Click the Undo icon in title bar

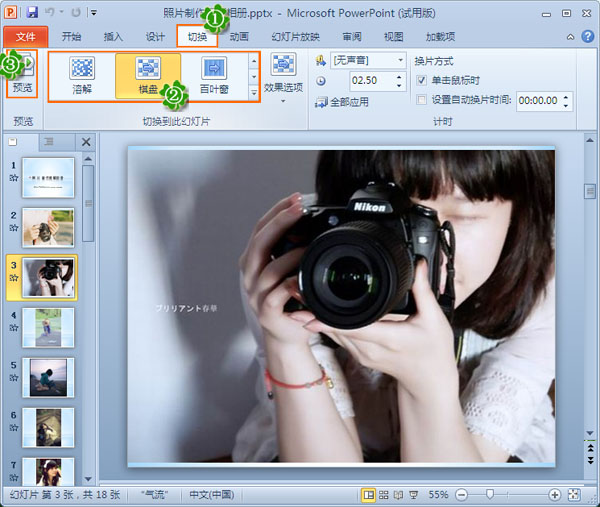point(50,13)
